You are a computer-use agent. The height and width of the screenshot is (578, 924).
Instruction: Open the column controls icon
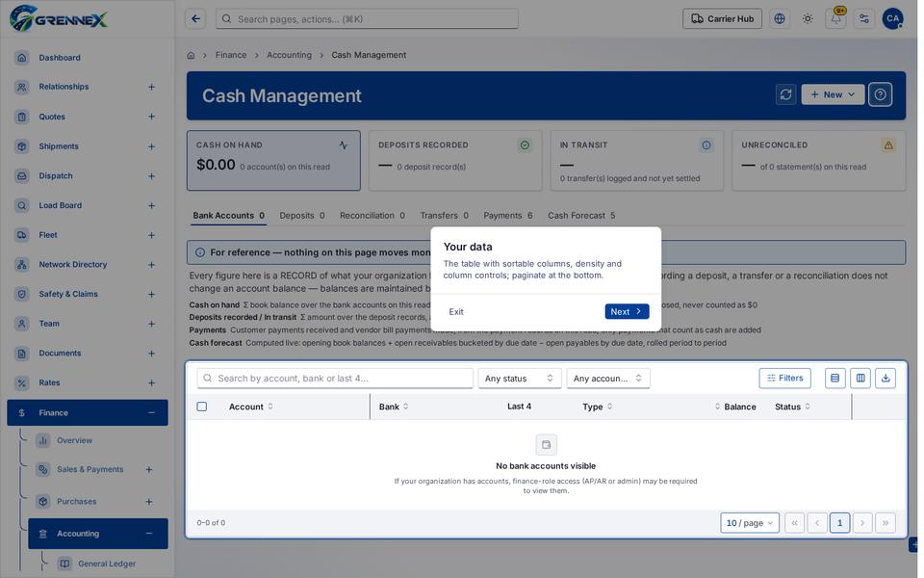[860, 378]
